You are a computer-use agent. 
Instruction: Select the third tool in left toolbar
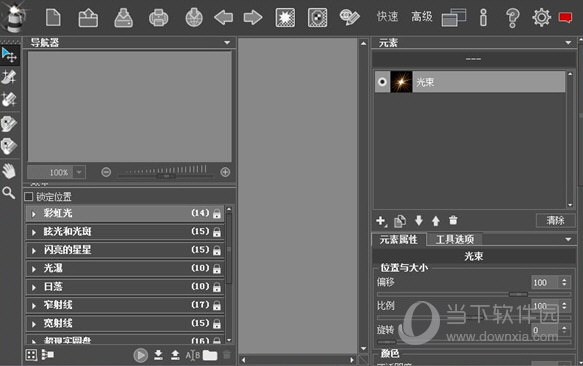(9, 99)
